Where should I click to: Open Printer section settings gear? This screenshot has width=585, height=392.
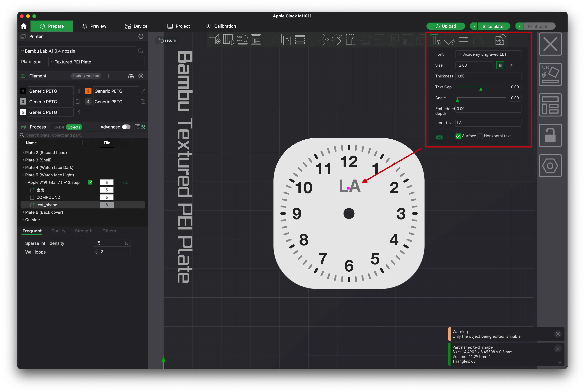coord(141,37)
